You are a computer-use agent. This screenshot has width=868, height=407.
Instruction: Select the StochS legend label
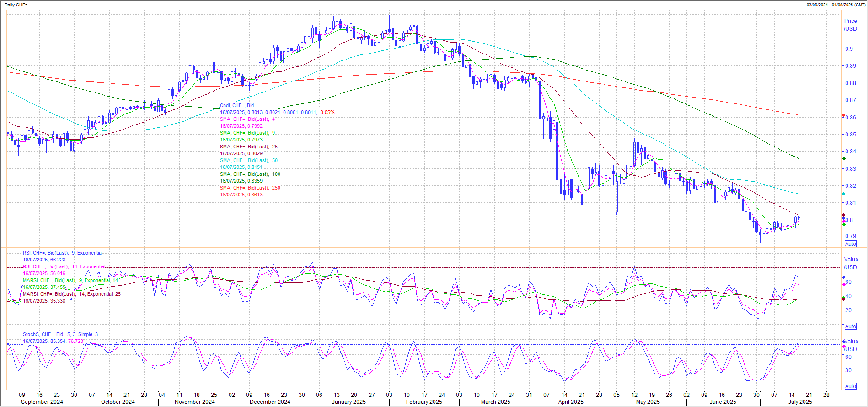pyautogui.click(x=60, y=334)
